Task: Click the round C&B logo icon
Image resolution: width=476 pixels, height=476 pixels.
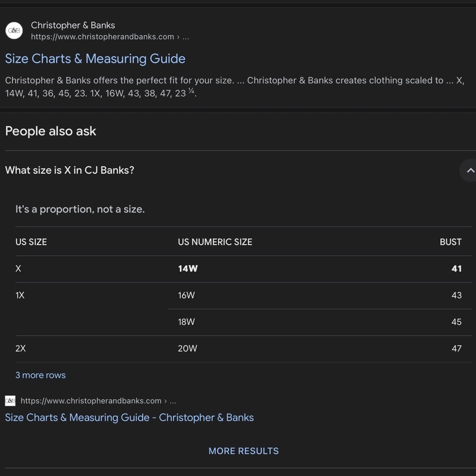Action: coord(14,30)
